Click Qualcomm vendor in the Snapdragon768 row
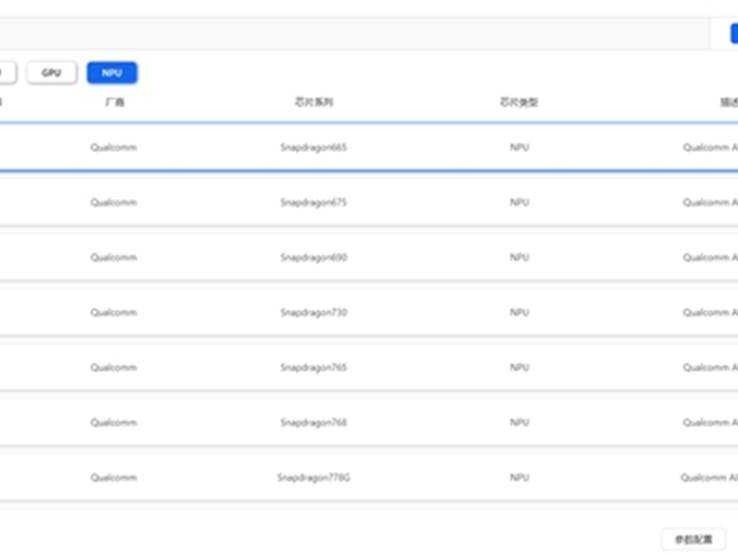The image size is (738, 554). click(x=113, y=423)
